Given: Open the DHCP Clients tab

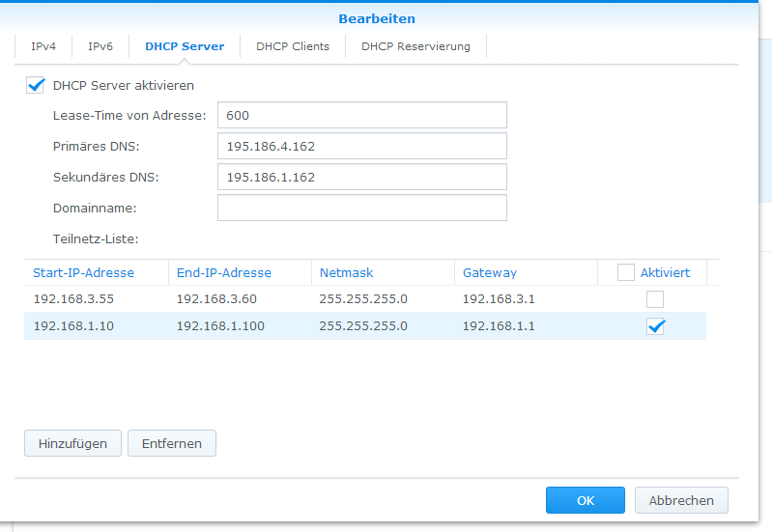Looking at the screenshot, I should pyautogui.click(x=292, y=46).
